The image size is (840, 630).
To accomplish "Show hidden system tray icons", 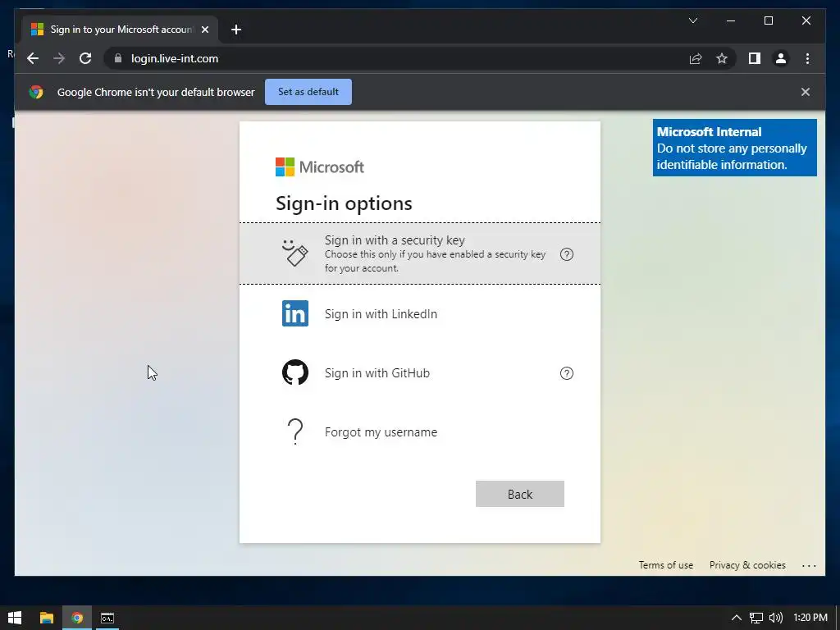I will (x=737, y=618).
